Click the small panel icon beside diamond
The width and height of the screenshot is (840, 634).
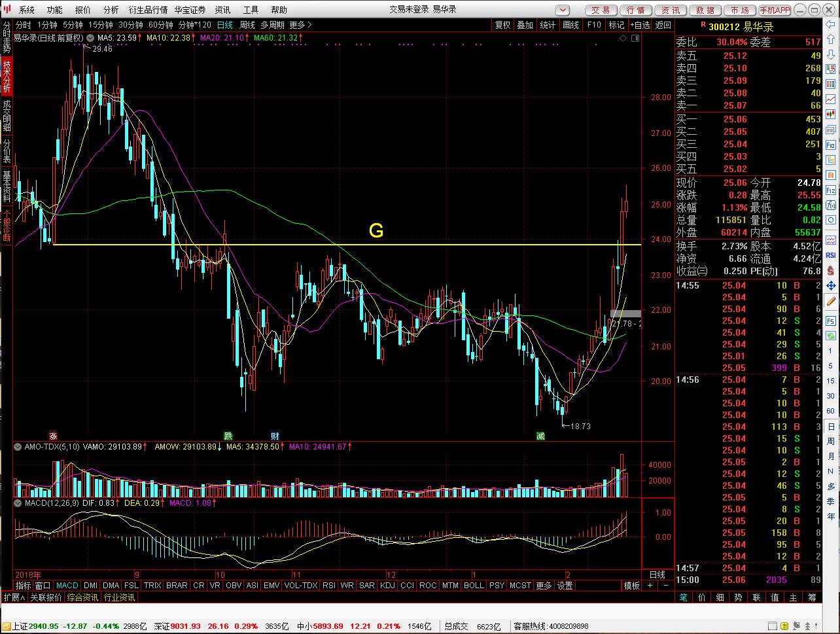(635, 38)
